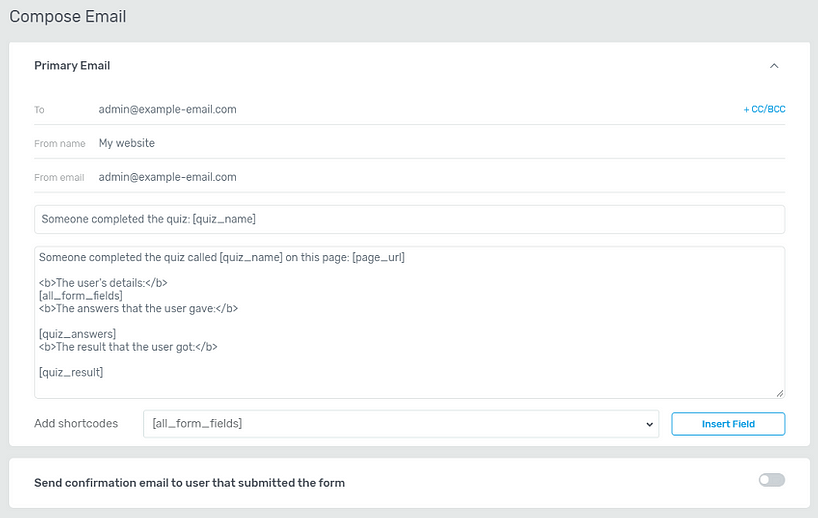Click the [all_form_fields] line in body
Image resolution: width=818 pixels, height=518 pixels.
(81, 296)
